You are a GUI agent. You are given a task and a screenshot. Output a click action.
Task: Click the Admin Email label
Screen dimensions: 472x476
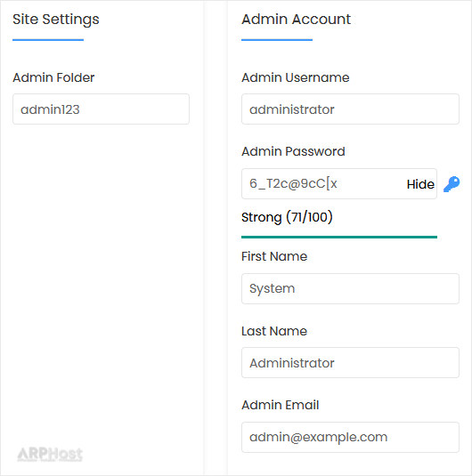tap(281, 405)
